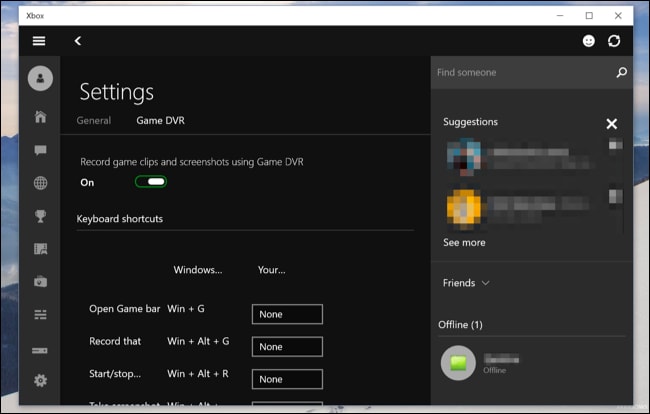Open Messages chat icon in sidebar
650x414 pixels.
(x=40, y=150)
